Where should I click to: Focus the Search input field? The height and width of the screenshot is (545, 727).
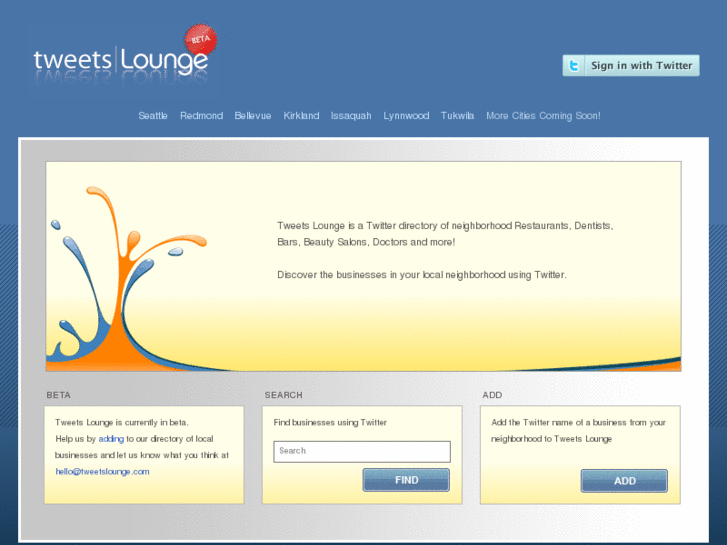point(362,451)
